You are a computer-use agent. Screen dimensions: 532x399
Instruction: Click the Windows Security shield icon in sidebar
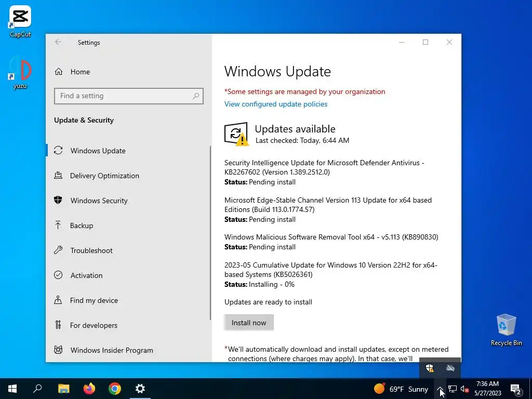58,200
